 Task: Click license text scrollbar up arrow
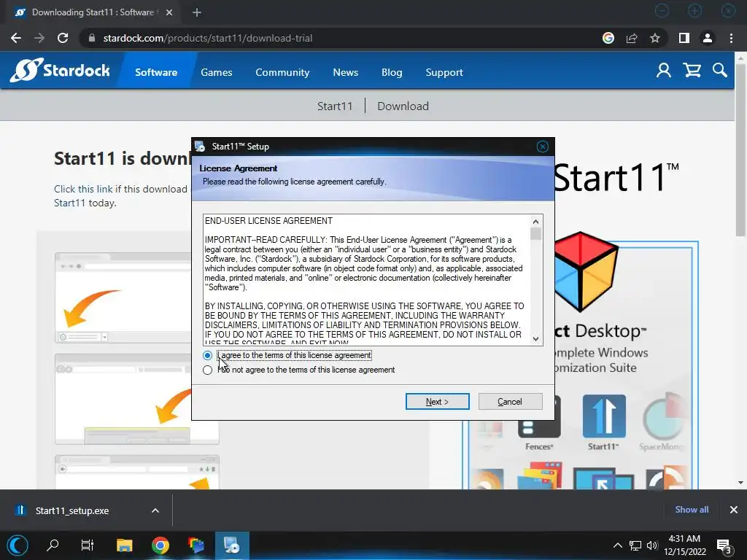click(x=535, y=222)
